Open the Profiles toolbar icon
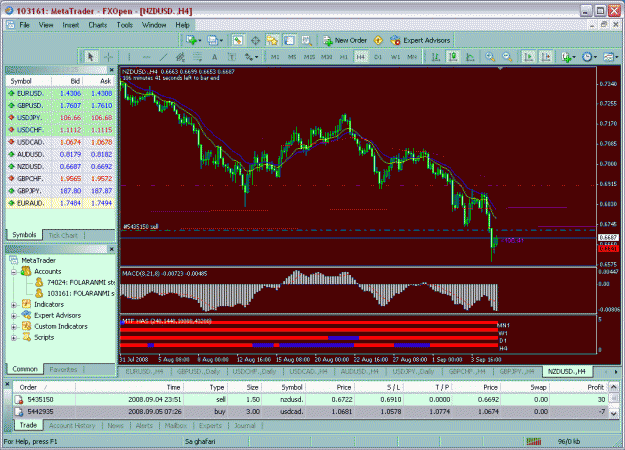This screenshot has height=450, width=625. (212, 40)
